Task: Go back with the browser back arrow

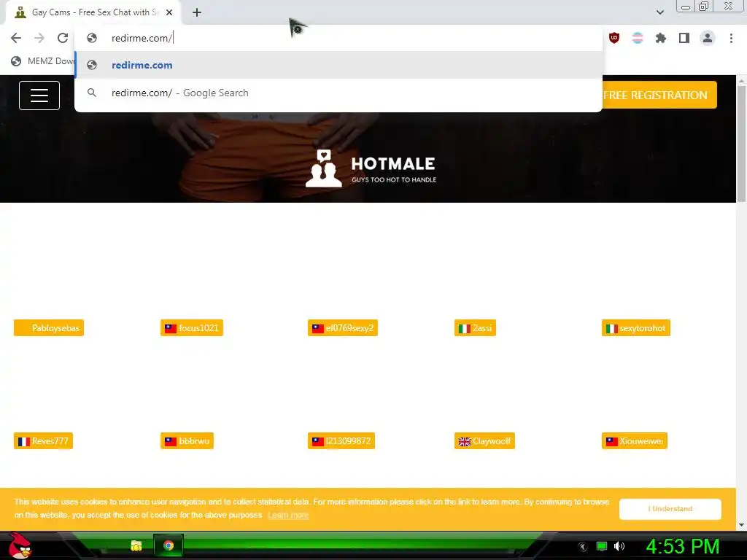Action: coord(16,38)
